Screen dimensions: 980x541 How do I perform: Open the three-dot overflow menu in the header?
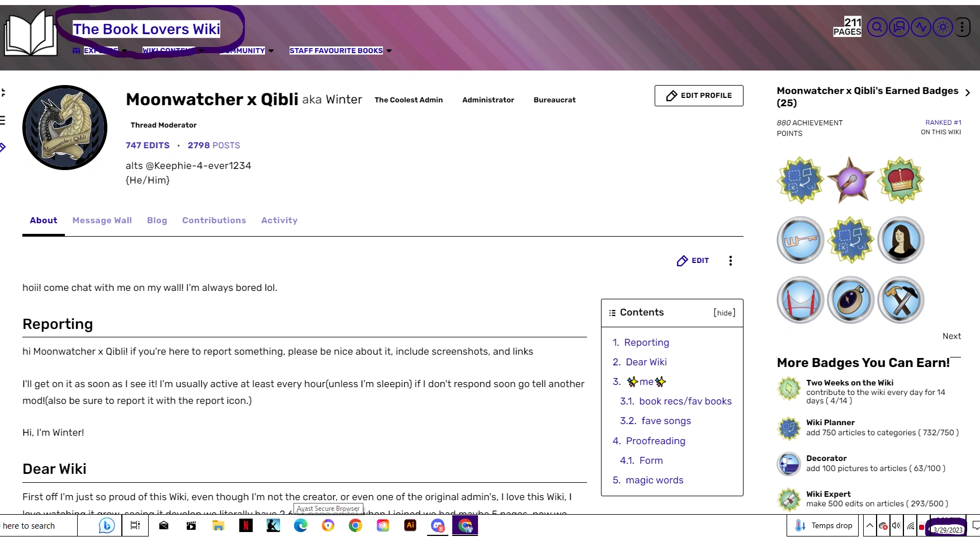[x=962, y=27]
